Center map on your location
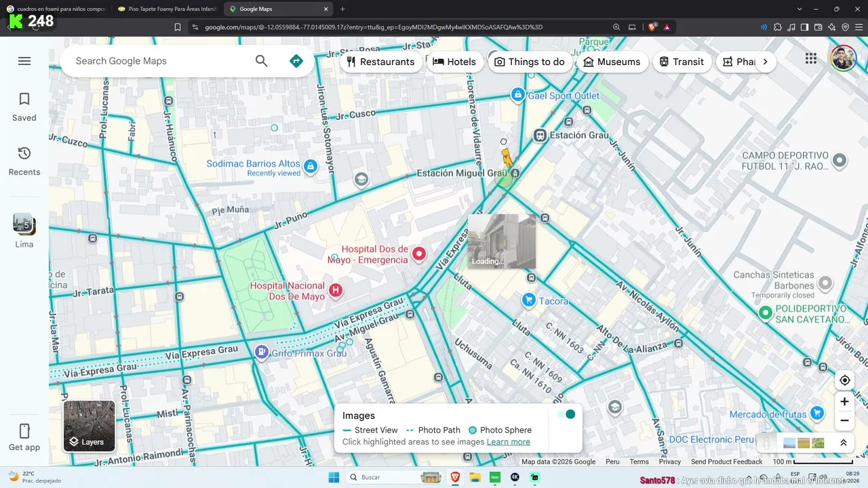 pos(844,380)
